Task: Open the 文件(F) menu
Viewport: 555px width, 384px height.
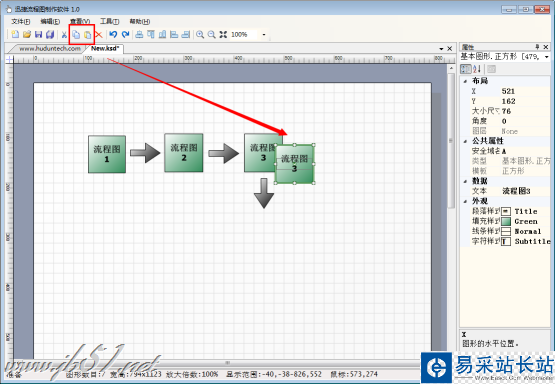Action: (x=21, y=22)
